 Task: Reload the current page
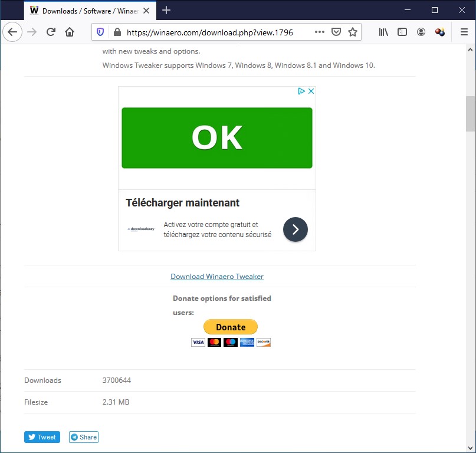(51, 32)
